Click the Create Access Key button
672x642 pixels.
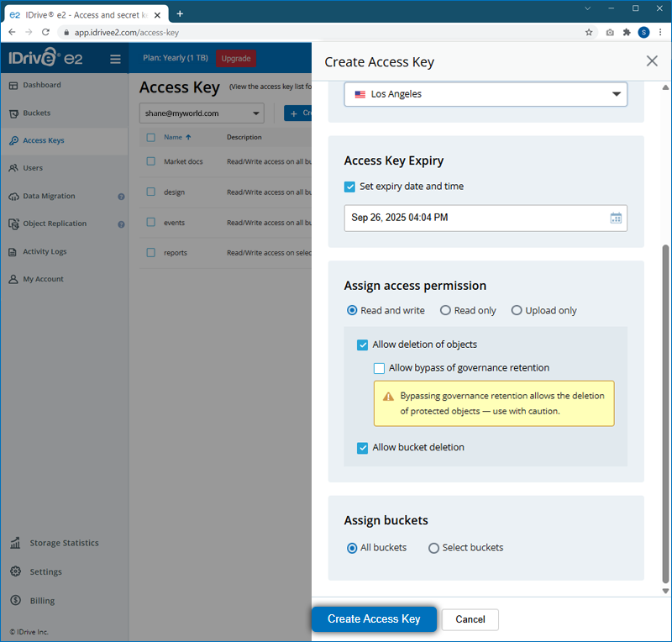pos(374,619)
